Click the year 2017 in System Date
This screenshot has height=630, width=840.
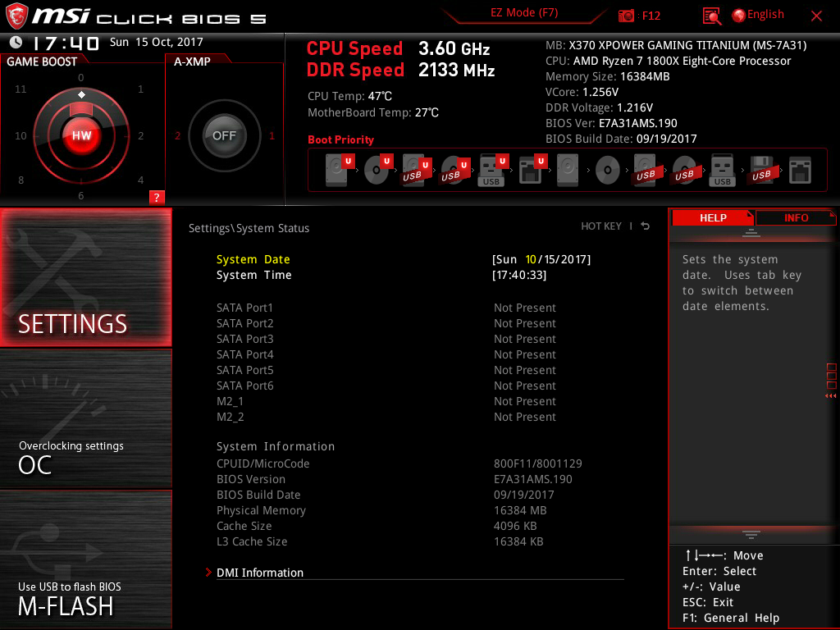[572, 259]
